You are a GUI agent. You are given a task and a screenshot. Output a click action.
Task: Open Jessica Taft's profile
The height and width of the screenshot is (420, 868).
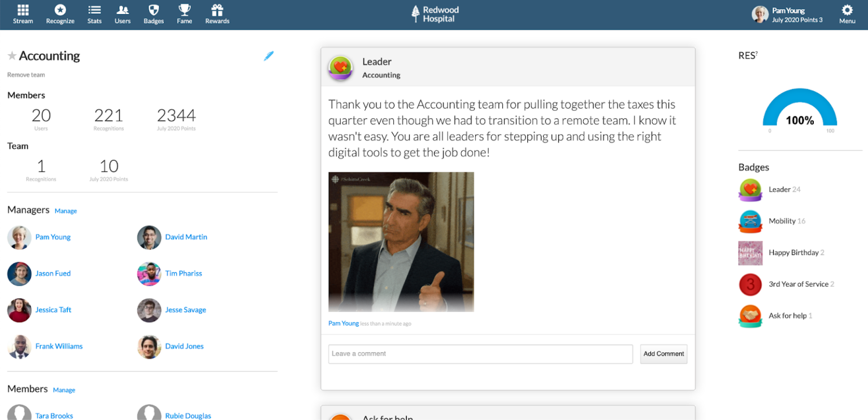click(x=53, y=310)
